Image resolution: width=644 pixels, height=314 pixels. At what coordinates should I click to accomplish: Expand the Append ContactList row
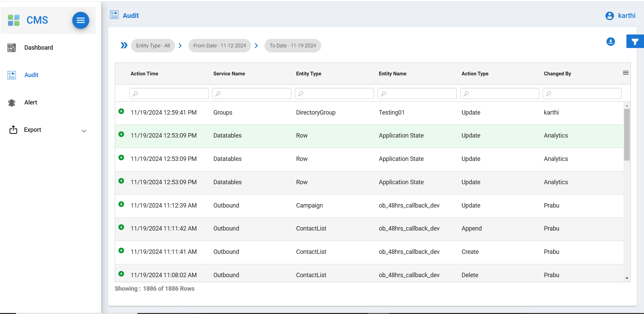pyautogui.click(x=121, y=227)
